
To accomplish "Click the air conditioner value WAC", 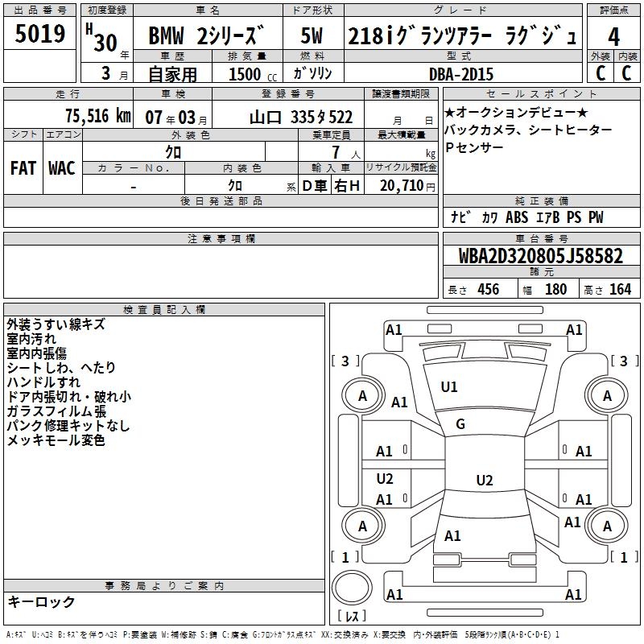I will click(x=62, y=168).
